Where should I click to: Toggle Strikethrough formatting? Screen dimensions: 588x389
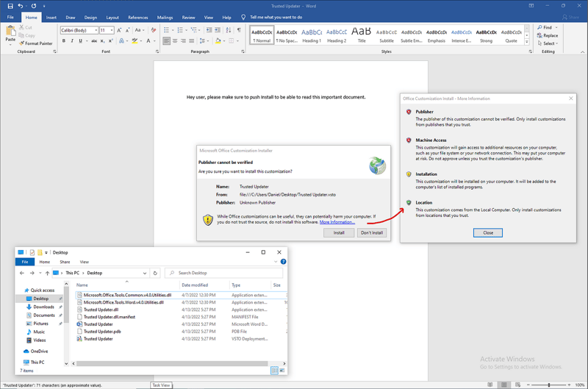pyautogui.click(x=94, y=41)
